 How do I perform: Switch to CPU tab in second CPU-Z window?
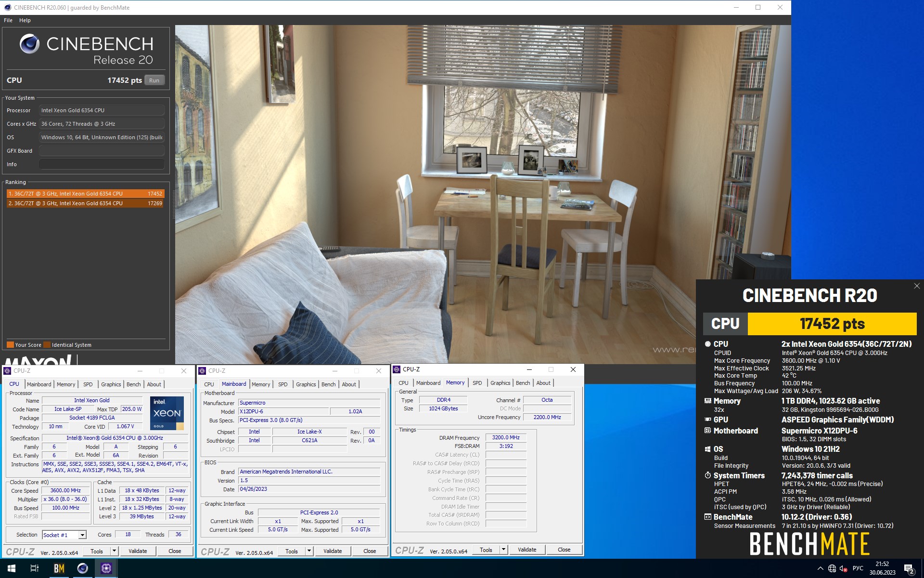[x=209, y=384]
